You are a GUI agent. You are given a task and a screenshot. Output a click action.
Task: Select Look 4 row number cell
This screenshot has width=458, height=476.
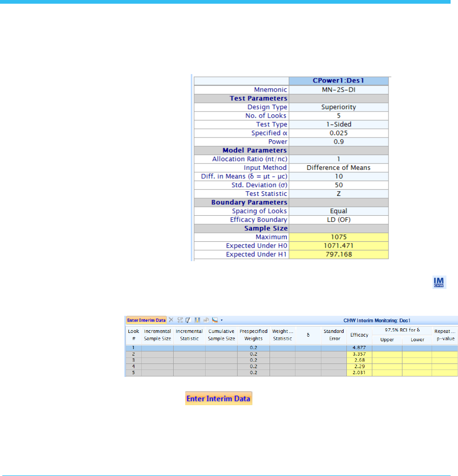click(133, 366)
